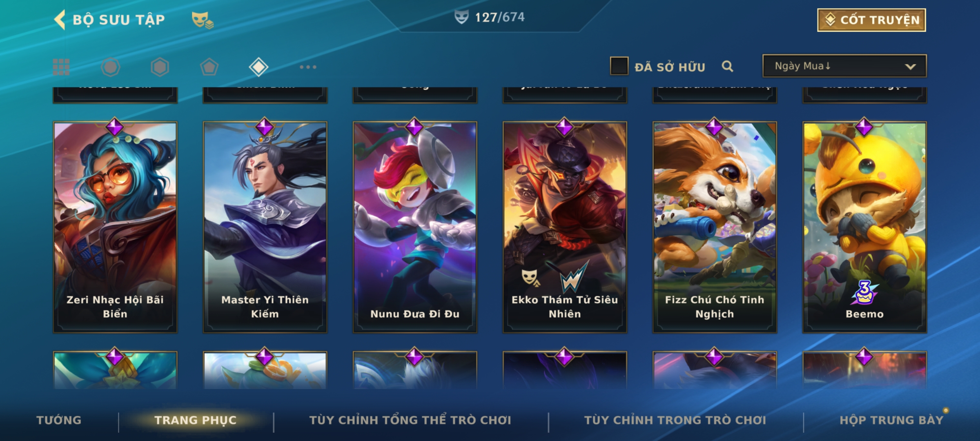This screenshot has width=980, height=441.
Task: Open the mask and coins icon
Action: 203,20
